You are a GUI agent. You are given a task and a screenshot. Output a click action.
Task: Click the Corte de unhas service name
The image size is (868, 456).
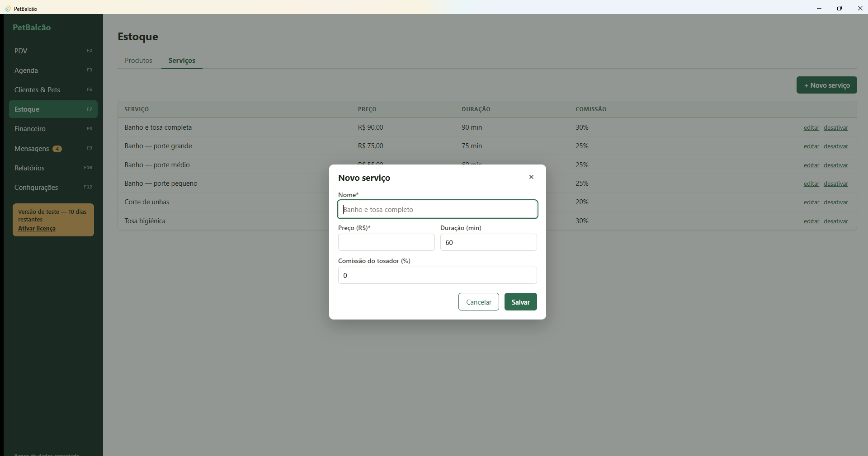(147, 202)
